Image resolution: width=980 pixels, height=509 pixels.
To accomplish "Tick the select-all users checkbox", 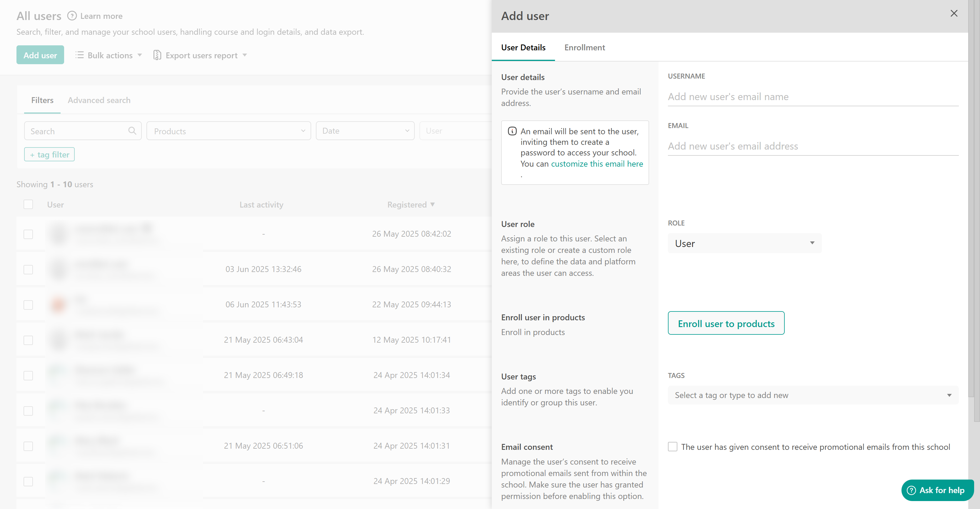I will [x=28, y=204].
